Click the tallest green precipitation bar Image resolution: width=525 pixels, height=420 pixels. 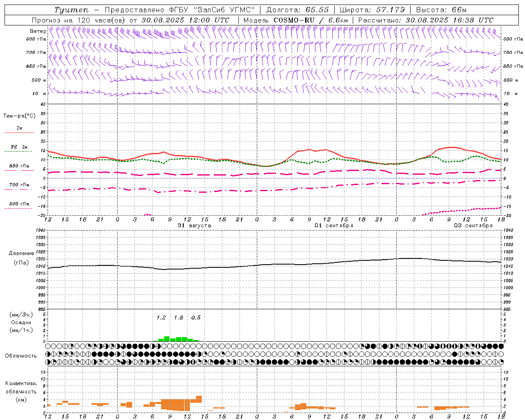point(167,339)
